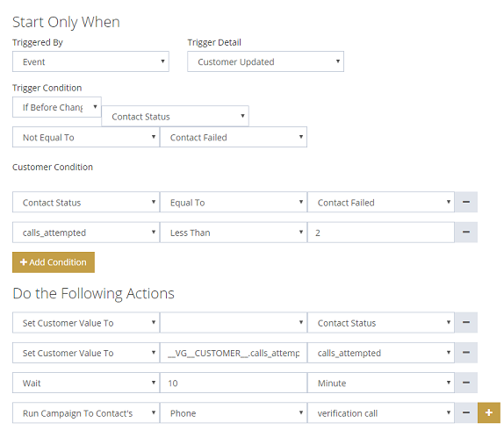Remove the Run Campaign action row
Screen dimensions: 504x430
tap(465, 412)
